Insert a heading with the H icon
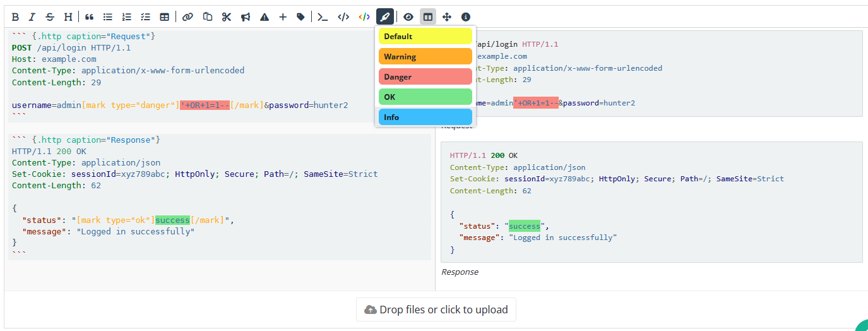The width and height of the screenshot is (868, 331). 68,17
